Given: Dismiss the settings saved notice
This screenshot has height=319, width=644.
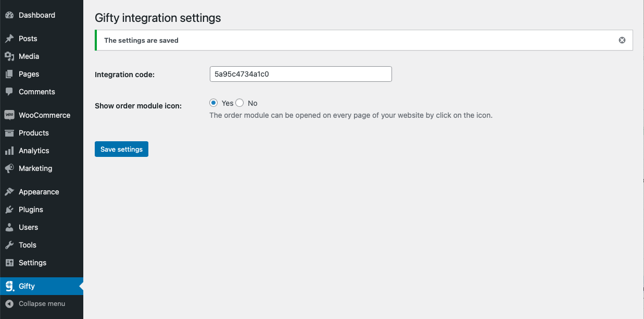Looking at the screenshot, I should pos(622,40).
